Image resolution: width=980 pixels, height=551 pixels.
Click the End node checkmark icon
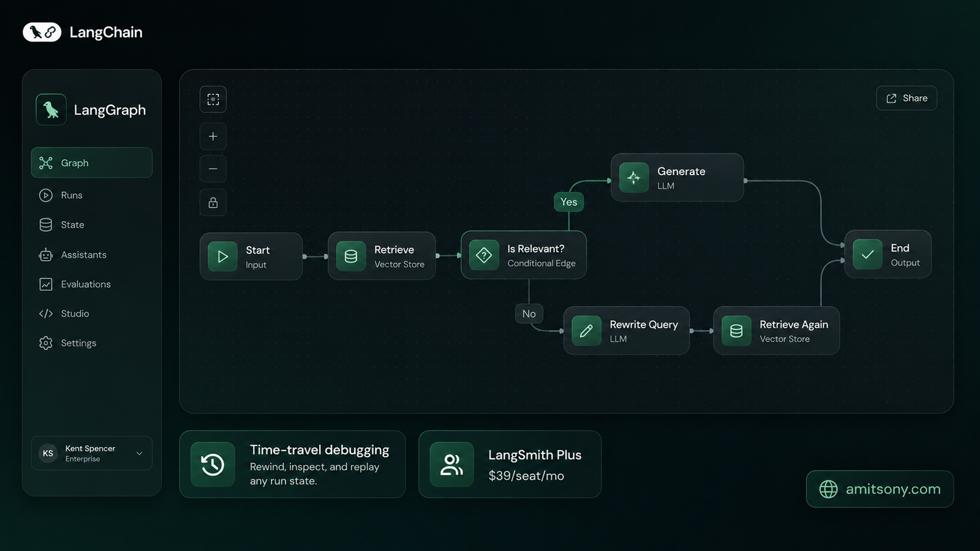point(867,254)
